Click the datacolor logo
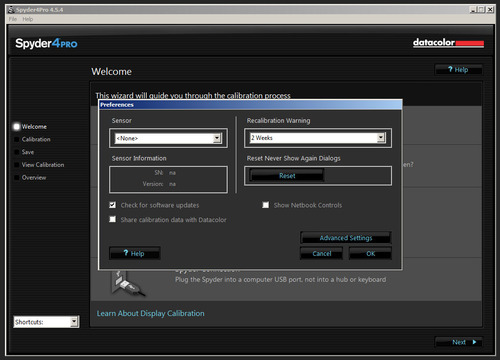 coord(448,43)
